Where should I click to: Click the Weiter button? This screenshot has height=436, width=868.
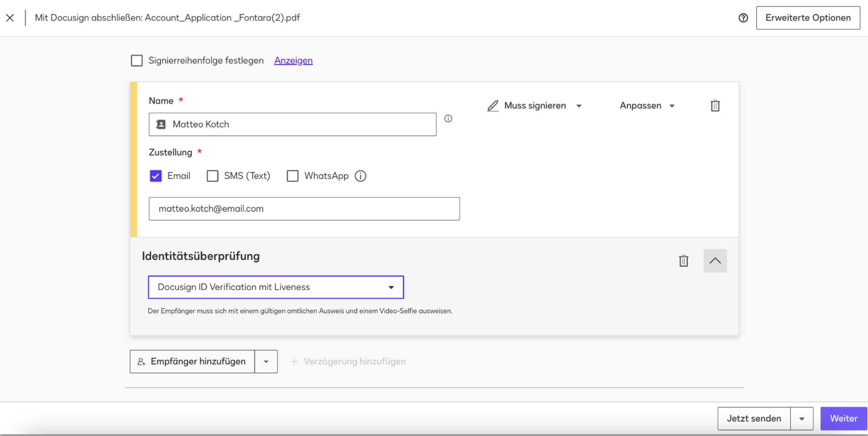[x=844, y=419]
